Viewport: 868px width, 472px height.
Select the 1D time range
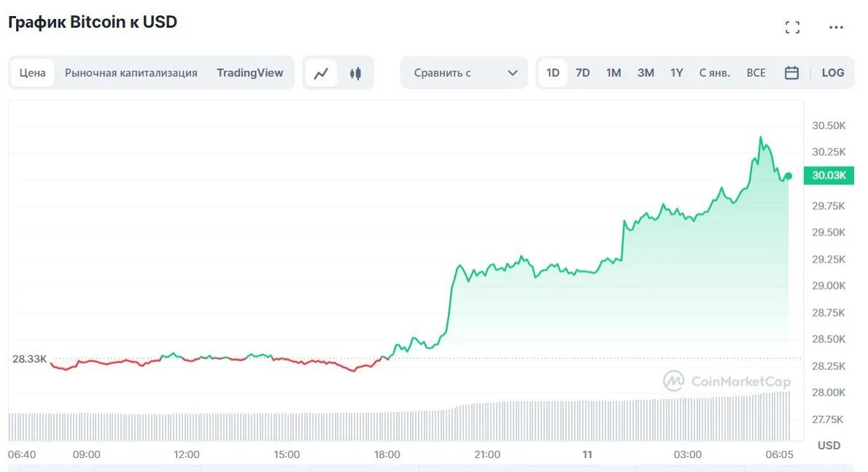553,73
